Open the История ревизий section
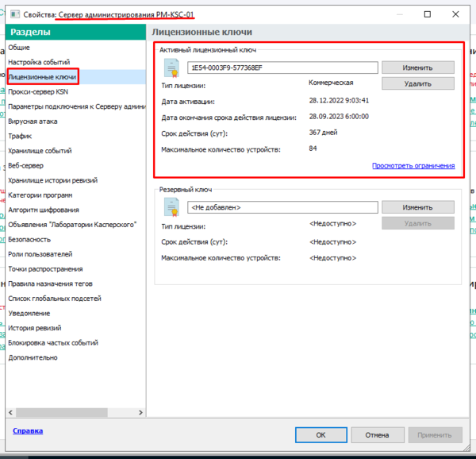The width and height of the screenshot is (476, 459). 35,328
